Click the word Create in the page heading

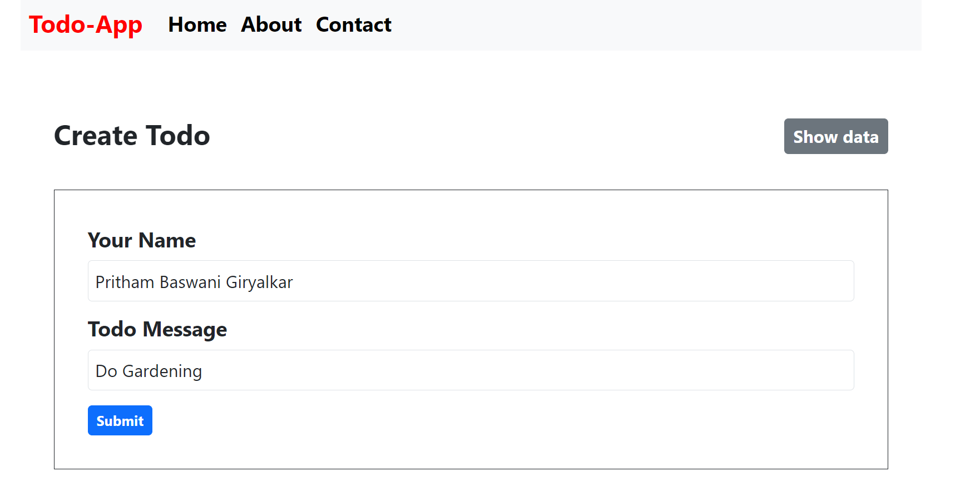[96, 136]
